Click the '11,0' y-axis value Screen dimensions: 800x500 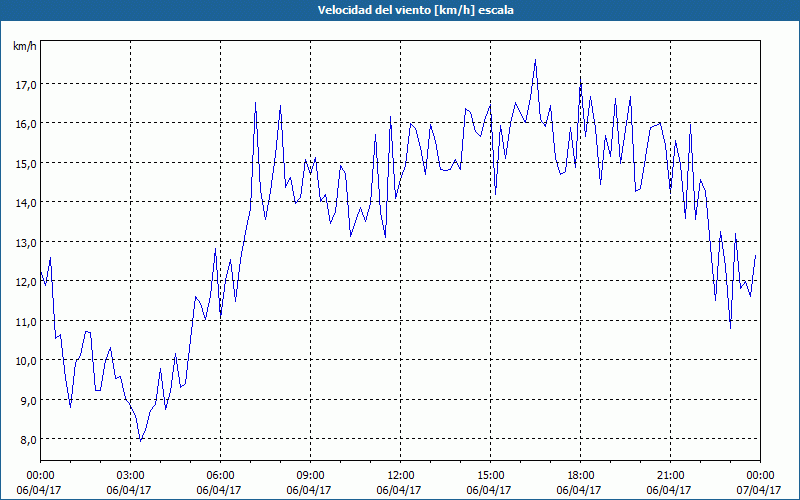pyautogui.click(x=26, y=321)
